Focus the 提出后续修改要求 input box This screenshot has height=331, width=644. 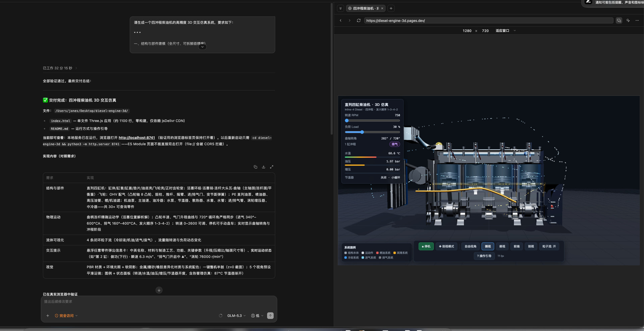pyautogui.click(x=159, y=302)
